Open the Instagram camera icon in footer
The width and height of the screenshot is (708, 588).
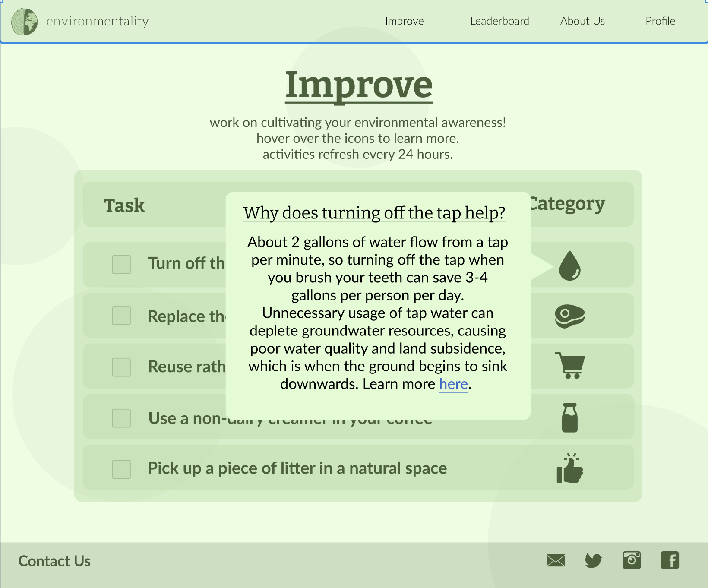(x=632, y=560)
